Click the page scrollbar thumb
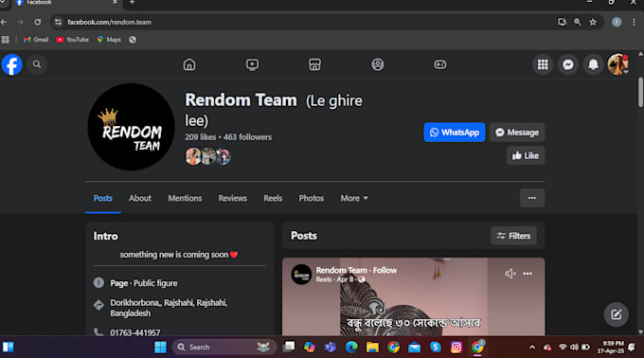The width and height of the screenshot is (644, 358). [640, 93]
